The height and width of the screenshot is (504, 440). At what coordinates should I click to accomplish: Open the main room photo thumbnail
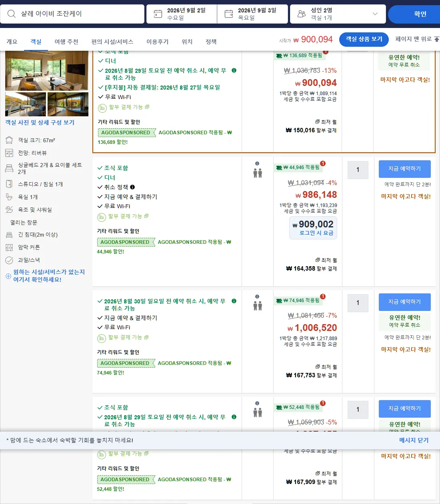[x=47, y=71]
